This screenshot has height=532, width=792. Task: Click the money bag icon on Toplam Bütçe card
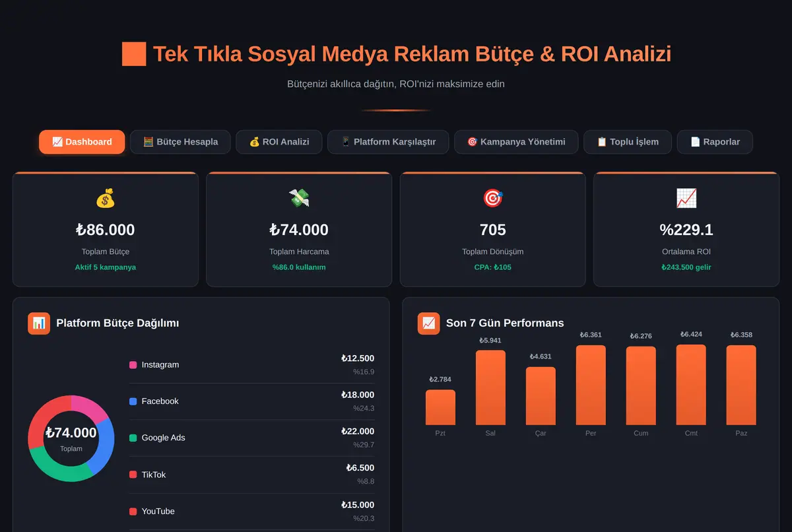click(x=106, y=198)
